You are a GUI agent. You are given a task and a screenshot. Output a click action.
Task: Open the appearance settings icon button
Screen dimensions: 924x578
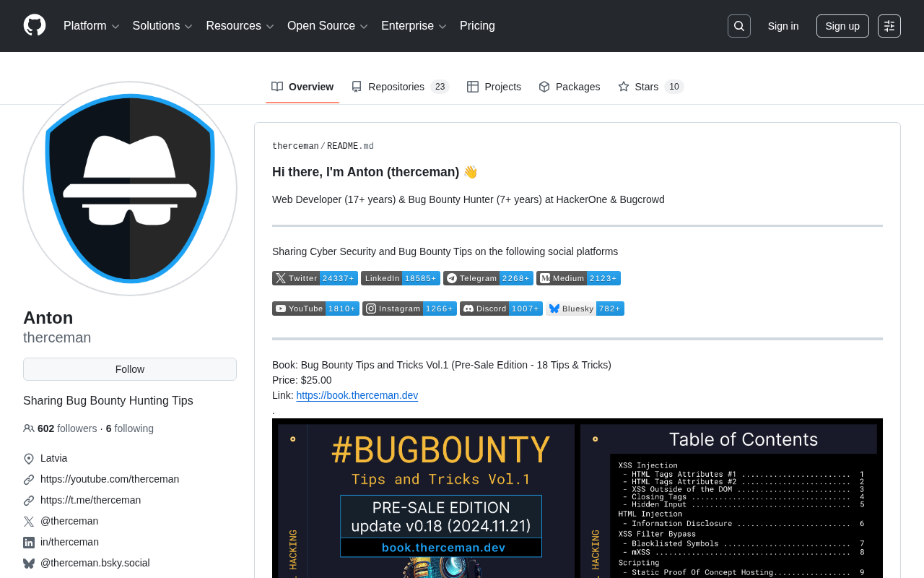pos(889,26)
